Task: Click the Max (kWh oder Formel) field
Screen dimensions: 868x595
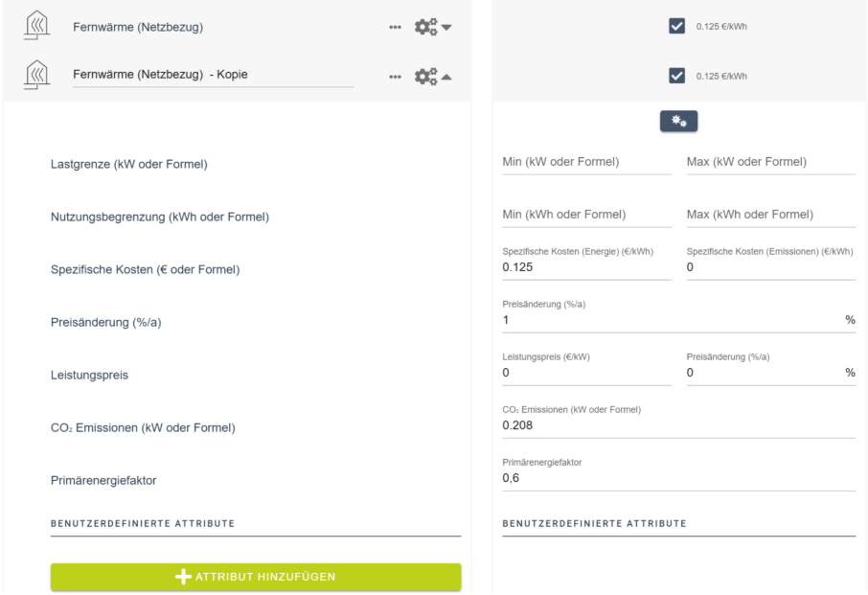Action: pos(770,215)
